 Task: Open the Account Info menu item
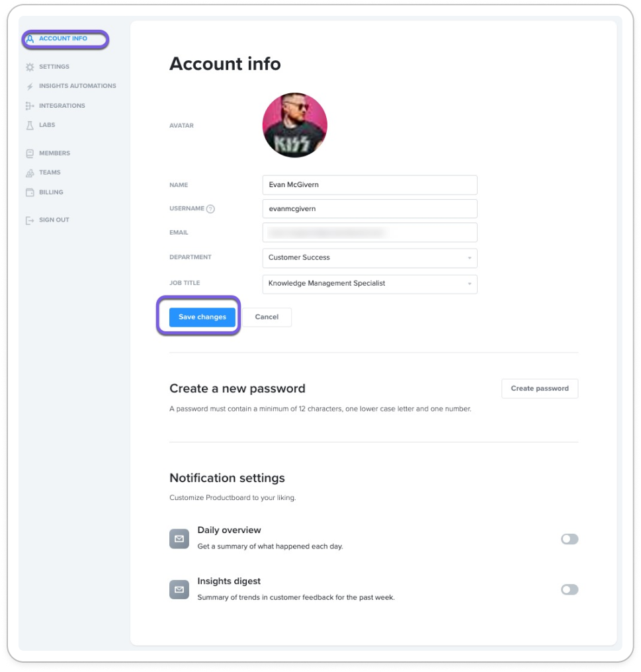point(65,39)
